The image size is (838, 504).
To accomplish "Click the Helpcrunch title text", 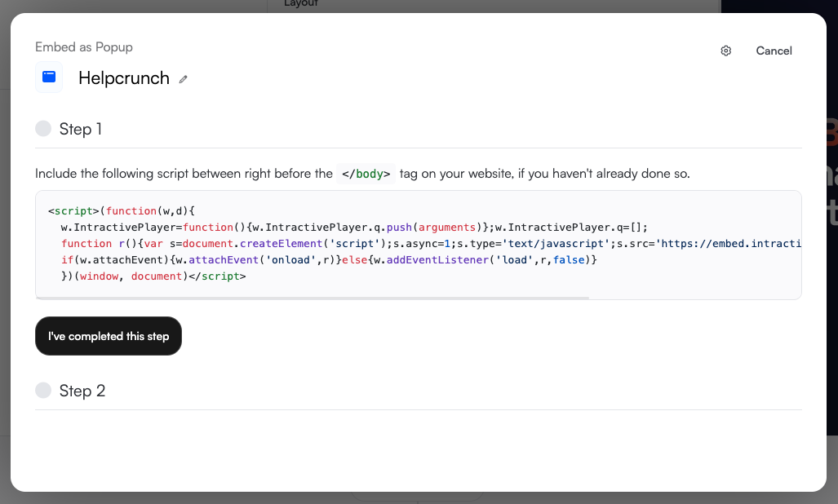I will 124,78.
